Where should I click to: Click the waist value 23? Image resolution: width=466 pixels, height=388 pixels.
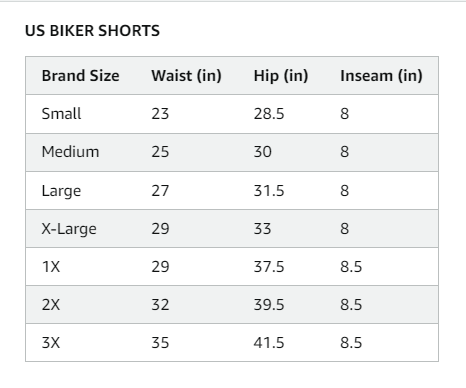(x=160, y=114)
